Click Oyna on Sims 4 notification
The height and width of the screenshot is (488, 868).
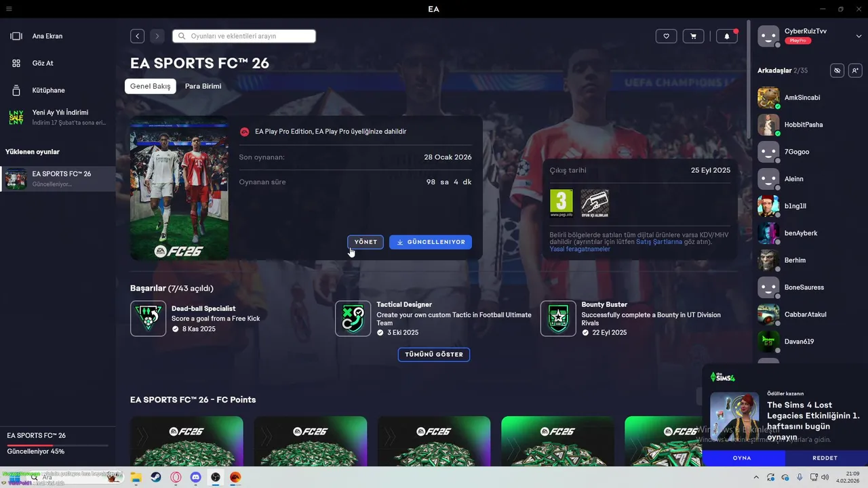743,458
